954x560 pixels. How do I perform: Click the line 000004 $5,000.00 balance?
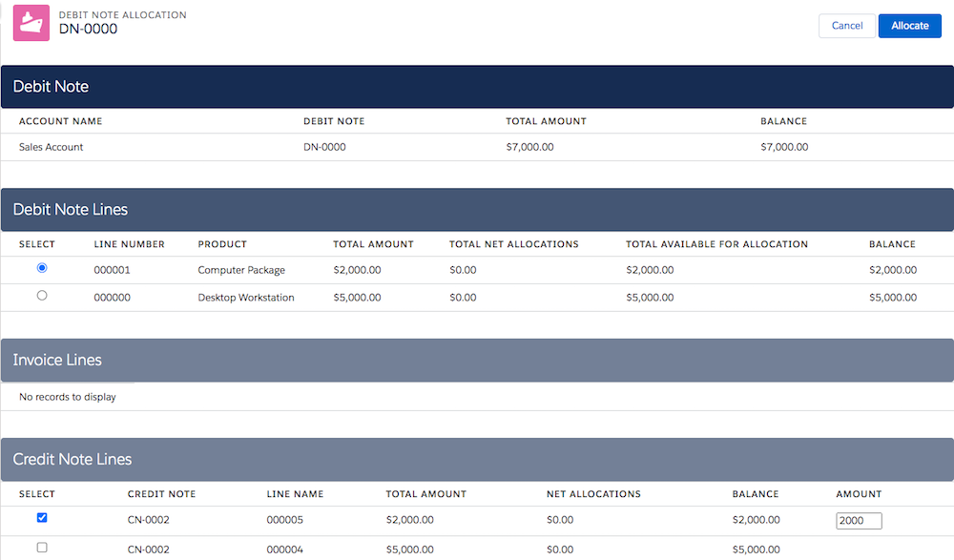[x=757, y=550]
